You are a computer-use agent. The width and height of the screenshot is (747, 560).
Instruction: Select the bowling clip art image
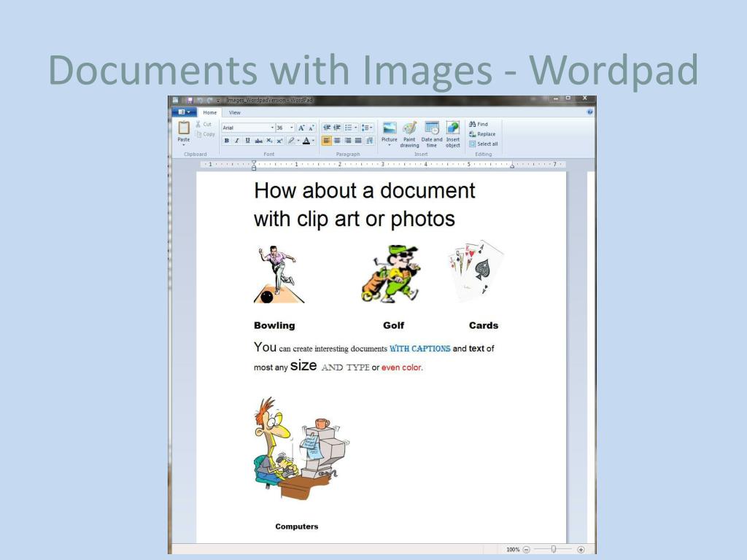point(279,274)
